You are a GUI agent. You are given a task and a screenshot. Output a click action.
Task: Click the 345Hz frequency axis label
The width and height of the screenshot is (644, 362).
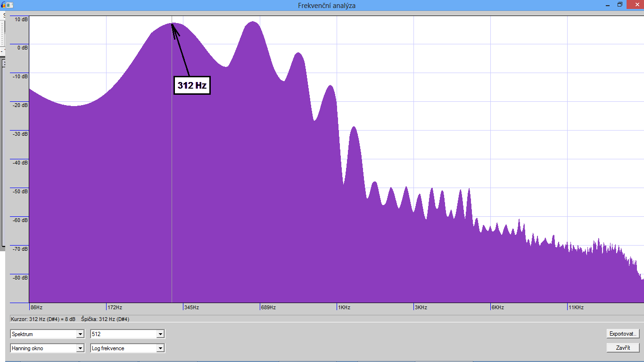pos(191,307)
